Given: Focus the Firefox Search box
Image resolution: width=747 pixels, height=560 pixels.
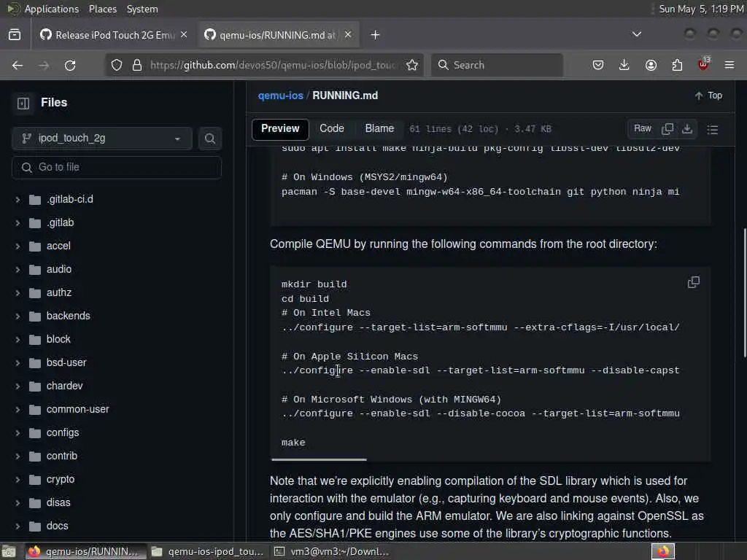Looking at the screenshot, I should pos(497,65).
